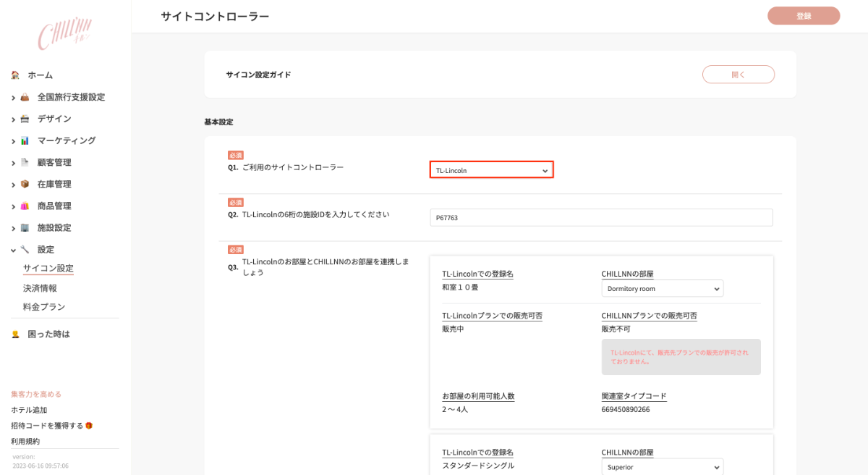Click the 商品管理 gift icon
868x475 pixels.
[x=25, y=206]
